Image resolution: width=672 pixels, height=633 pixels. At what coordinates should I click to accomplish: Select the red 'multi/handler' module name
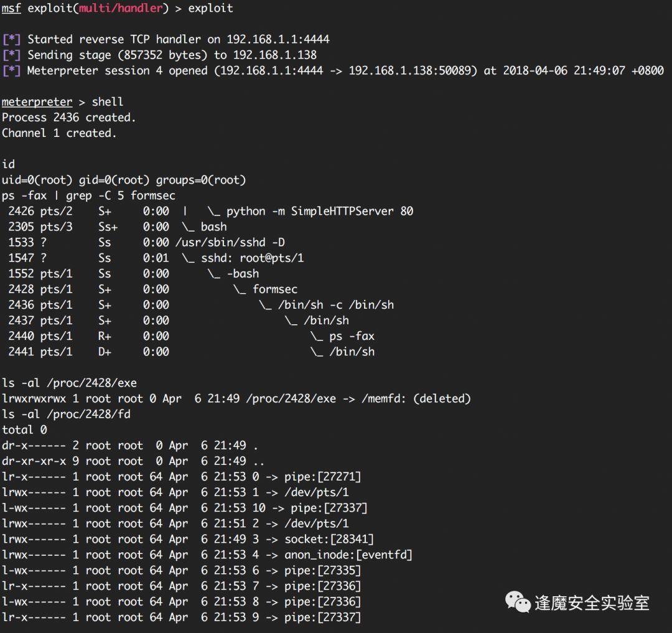tap(121, 8)
